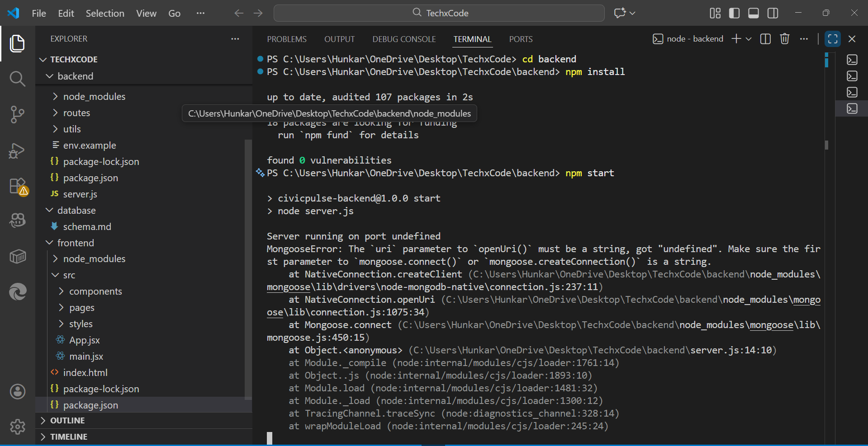Open Source Control view
The height and width of the screenshot is (446, 868).
[17, 114]
